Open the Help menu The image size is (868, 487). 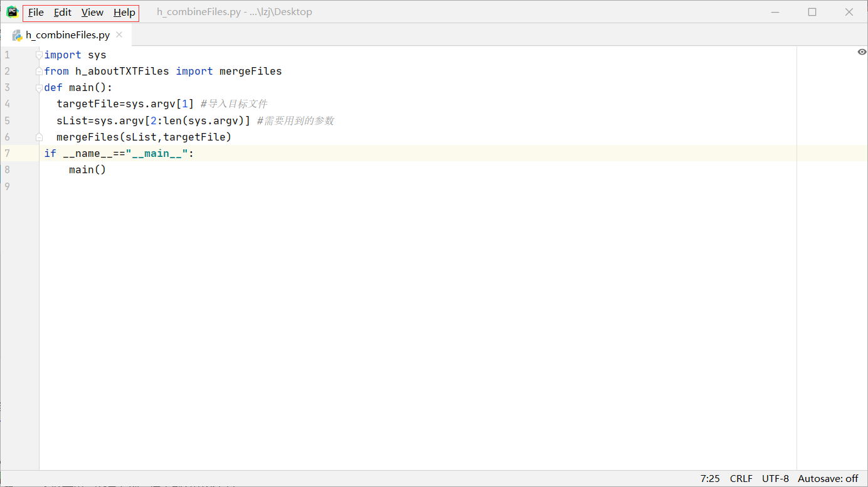tap(124, 13)
